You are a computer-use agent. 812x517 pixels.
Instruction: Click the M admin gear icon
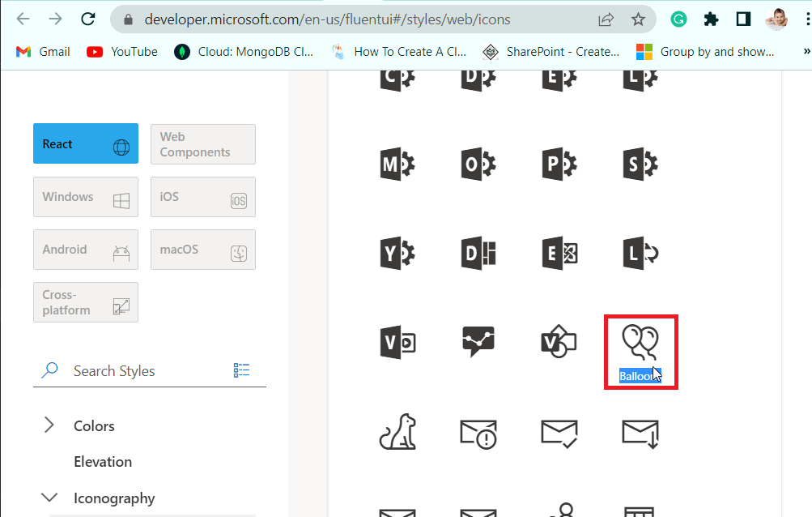tap(397, 164)
